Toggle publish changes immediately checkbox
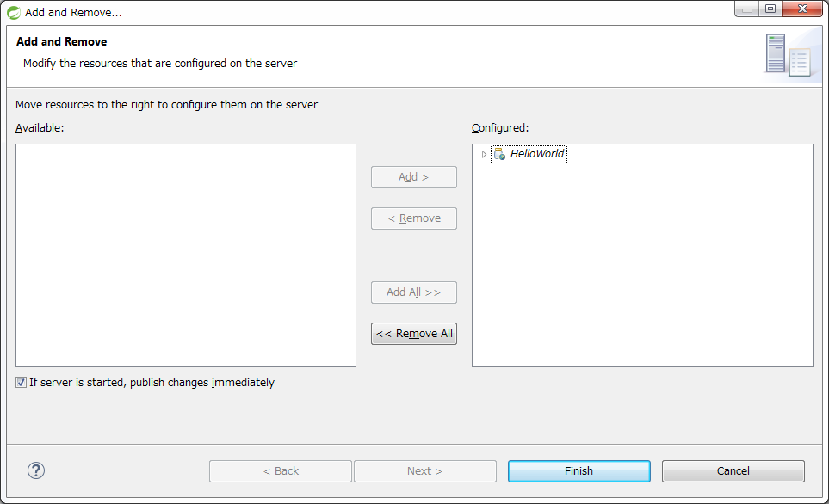Image resolution: width=829 pixels, height=504 pixels. 22,383
